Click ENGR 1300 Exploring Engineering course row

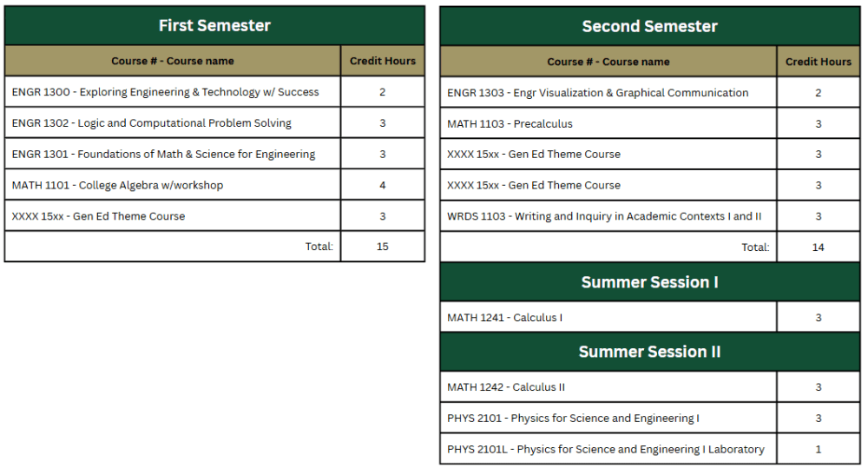pos(166,92)
